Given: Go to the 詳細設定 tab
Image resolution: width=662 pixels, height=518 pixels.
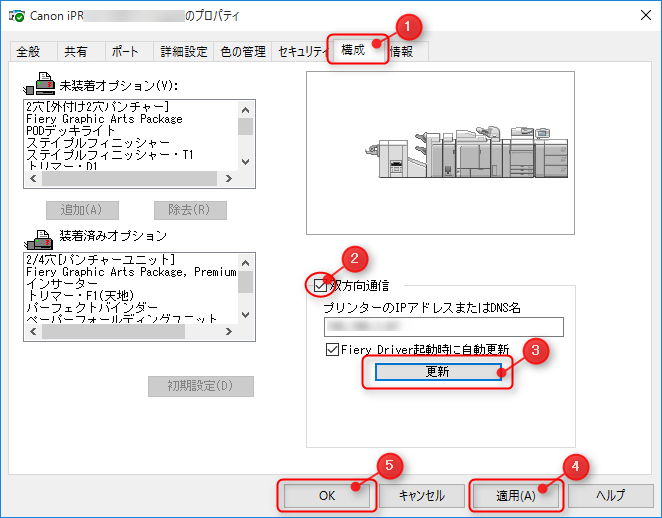Looking at the screenshot, I should click(x=184, y=52).
